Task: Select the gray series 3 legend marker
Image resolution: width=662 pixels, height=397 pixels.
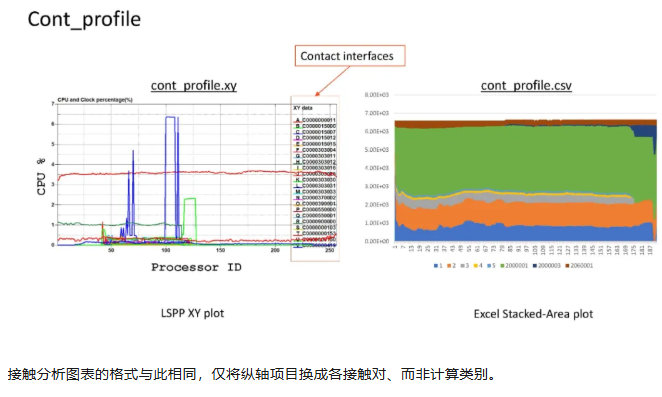Action: tap(462, 266)
